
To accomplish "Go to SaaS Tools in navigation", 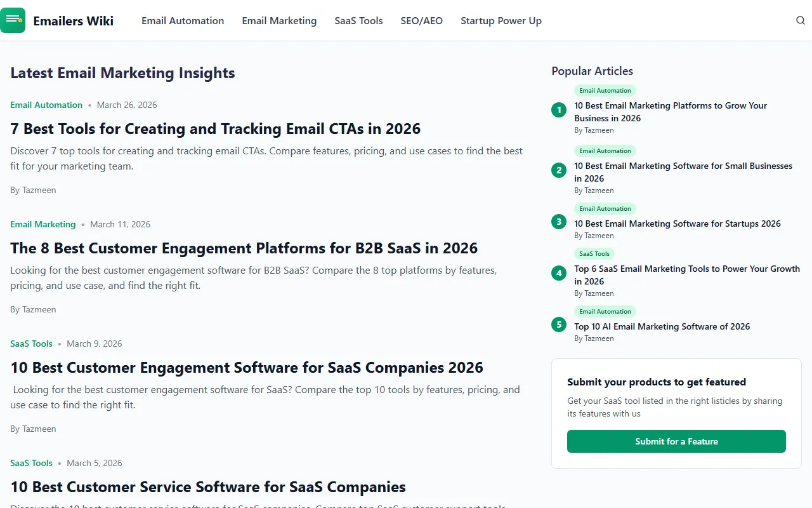I will [358, 21].
